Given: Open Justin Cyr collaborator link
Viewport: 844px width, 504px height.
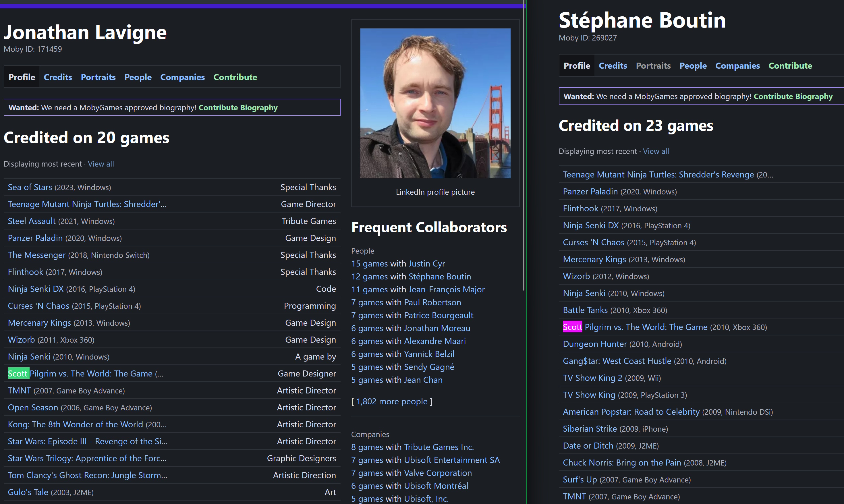Looking at the screenshot, I should [x=427, y=264].
